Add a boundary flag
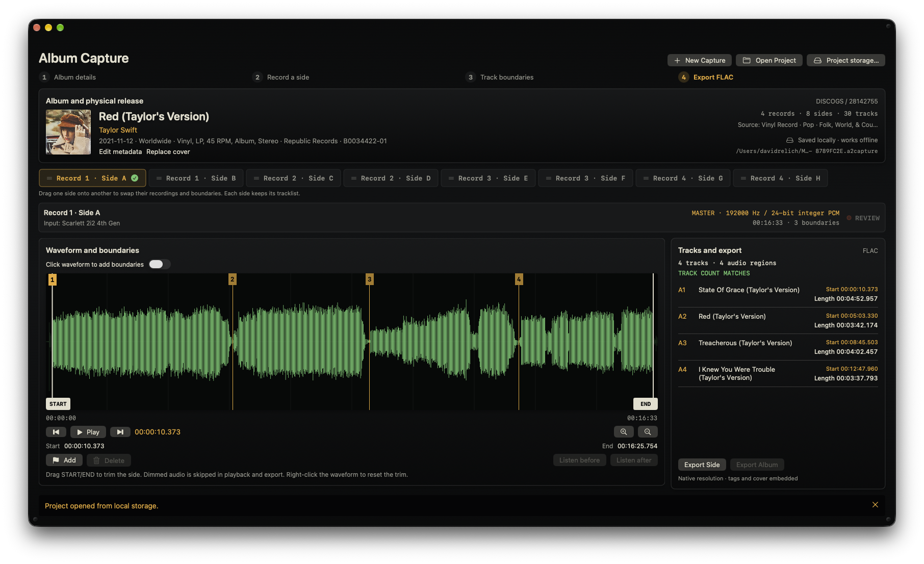Image resolution: width=924 pixels, height=564 pixels. 64,460
